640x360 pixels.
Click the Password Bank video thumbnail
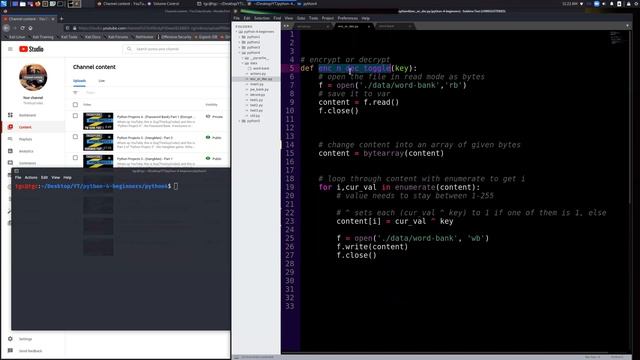98,121
